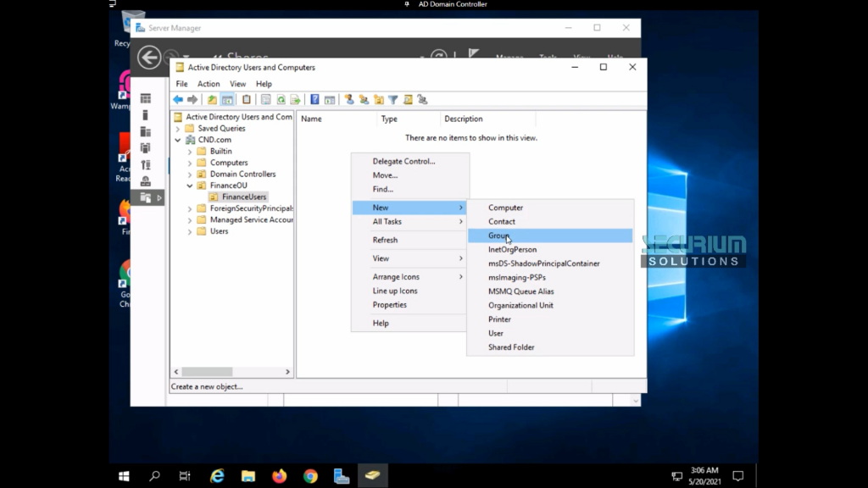Viewport: 868px width, 488px height.
Task: Toggle the Show/Hide Console Tree icon
Action: click(227, 100)
